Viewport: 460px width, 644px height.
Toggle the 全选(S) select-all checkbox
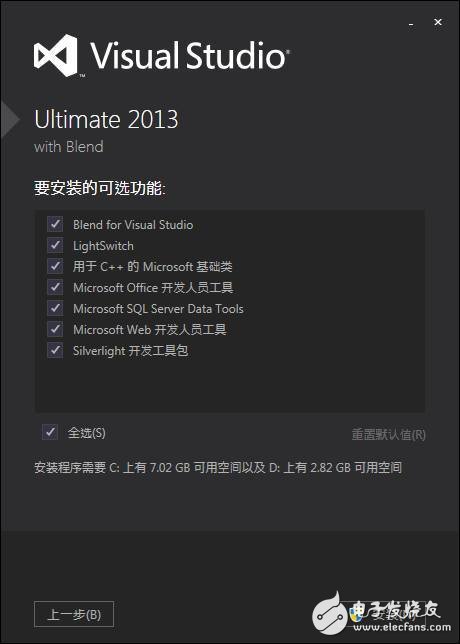[x=50, y=432]
